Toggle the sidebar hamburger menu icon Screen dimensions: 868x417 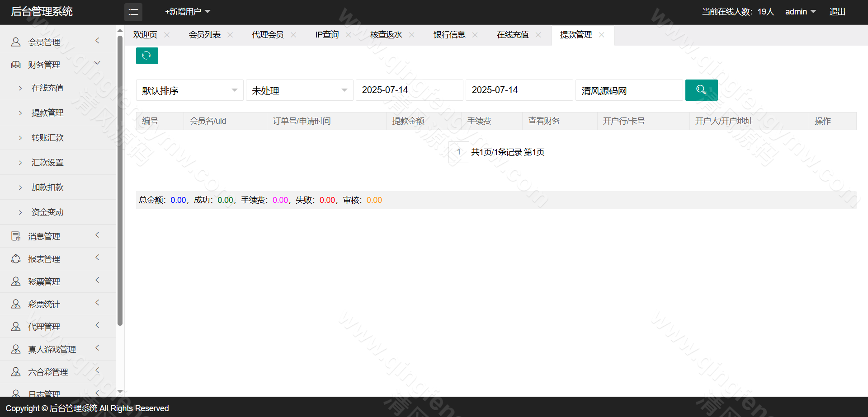tap(133, 12)
